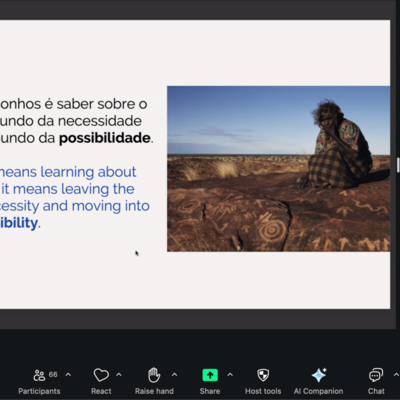Open the Participants panel icon
Screen dimensions: 400x400
39,375
